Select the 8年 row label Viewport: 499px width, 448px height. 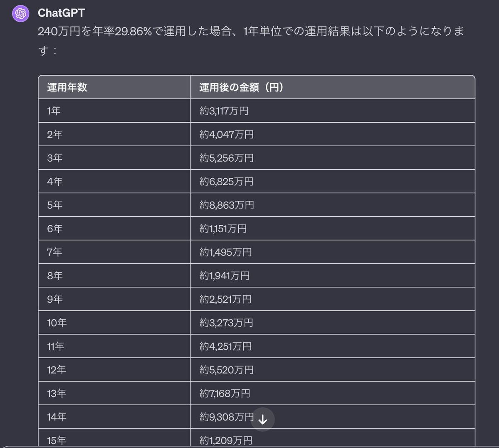[x=55, y=276]
